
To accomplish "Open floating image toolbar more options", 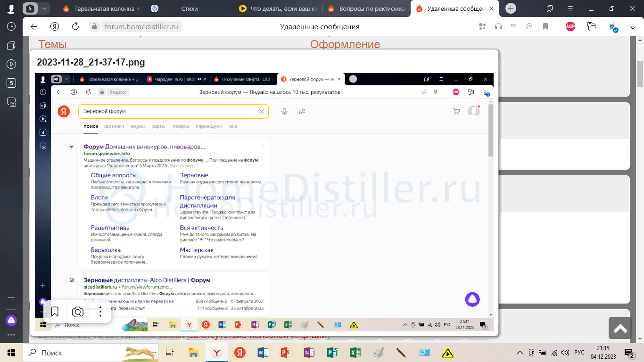I will (100, 312).
